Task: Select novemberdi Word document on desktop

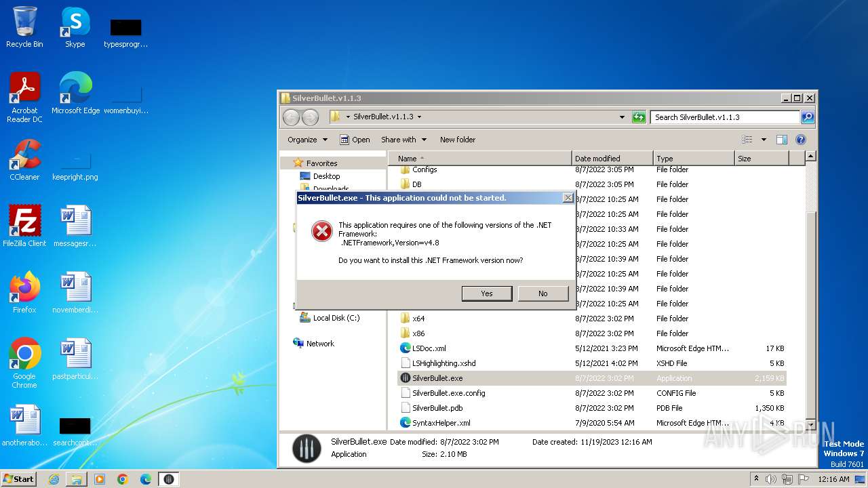Action: coord(75,293)
